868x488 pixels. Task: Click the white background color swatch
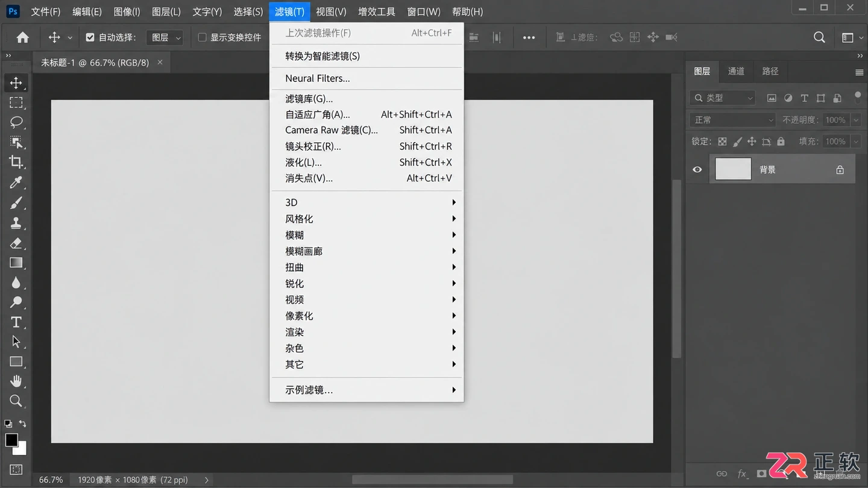pos(22,450)
